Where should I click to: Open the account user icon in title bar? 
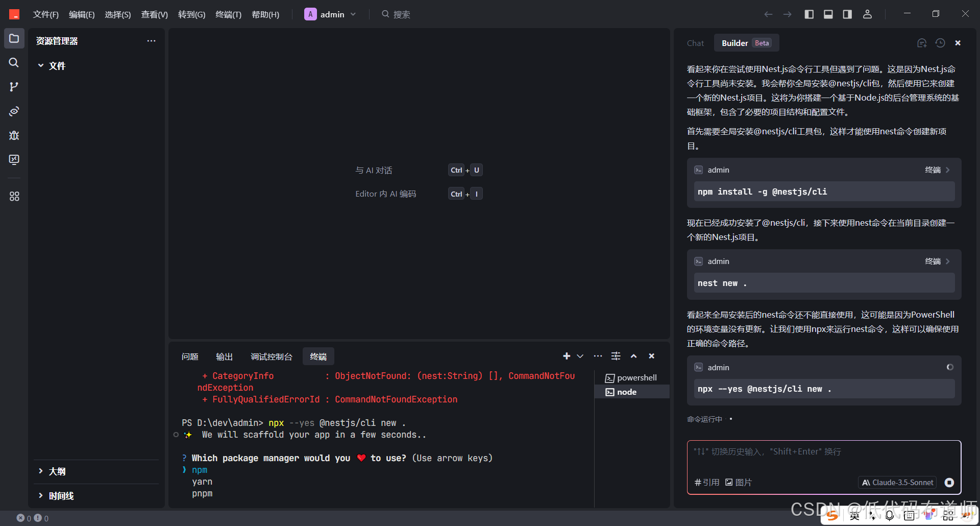(x=867, y=14)
